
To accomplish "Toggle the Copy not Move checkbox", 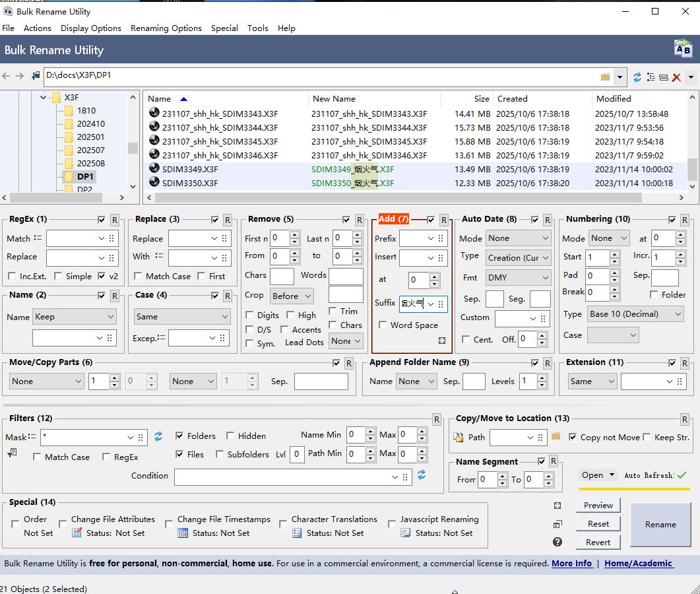I will coord(573,437).
